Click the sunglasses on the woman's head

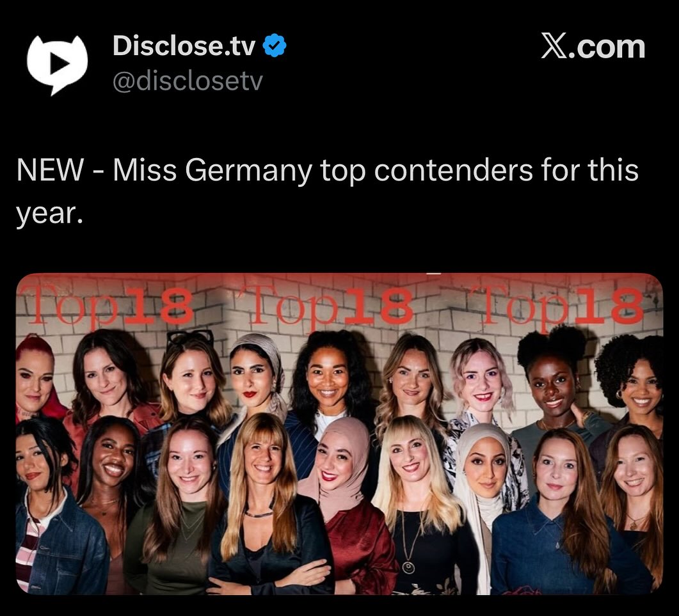pyautogui.click(x=189, y=338)
